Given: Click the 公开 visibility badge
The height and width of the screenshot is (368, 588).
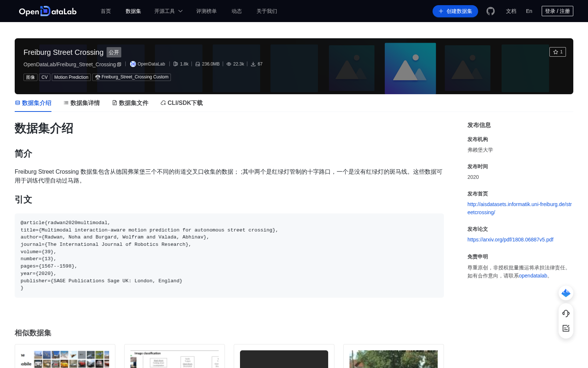Looking at the screenshot, I should tap(114, 52).
